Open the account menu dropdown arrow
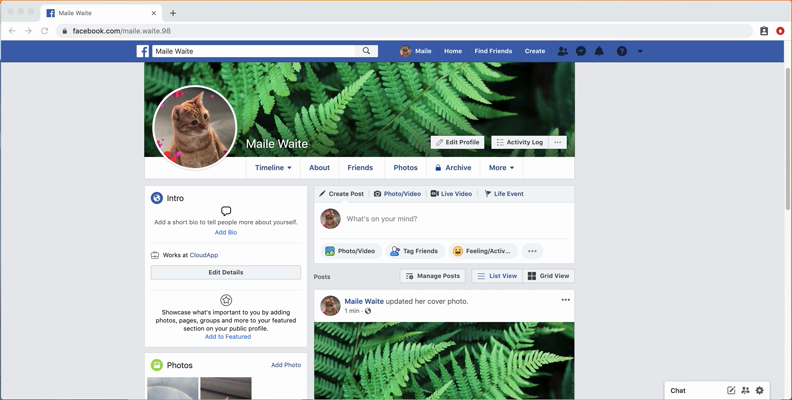This screenshot has width=792, height=400. (x=640, y=51)
